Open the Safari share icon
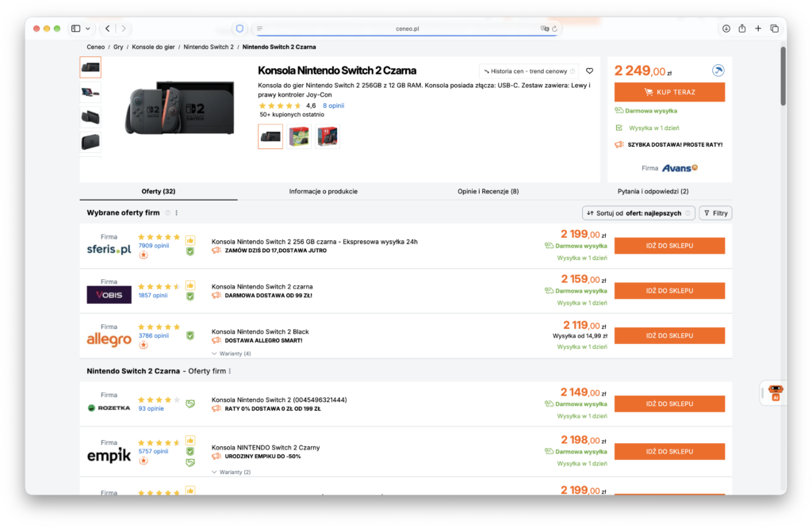812x528 pixels. pos(742,29)
